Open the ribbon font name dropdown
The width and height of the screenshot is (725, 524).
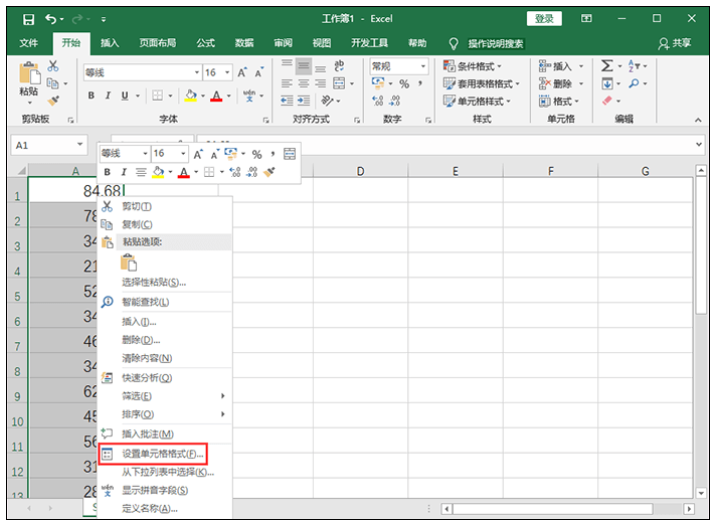[197, 72]
